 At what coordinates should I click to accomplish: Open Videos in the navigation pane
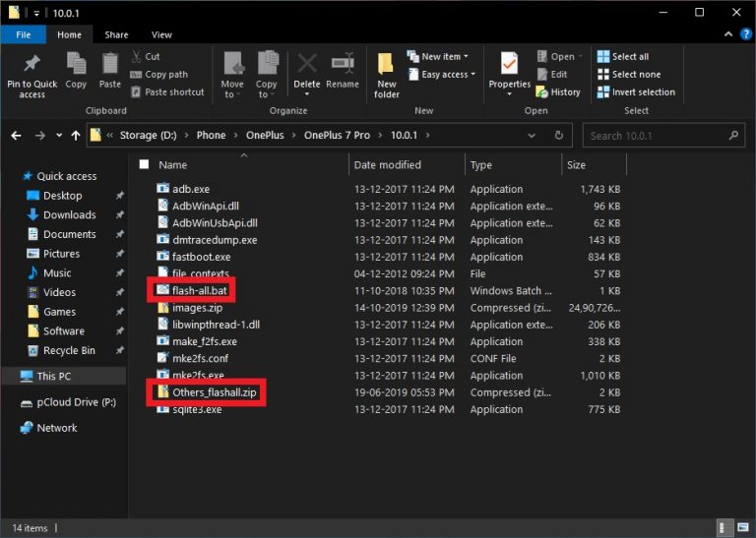pos(59,292)
